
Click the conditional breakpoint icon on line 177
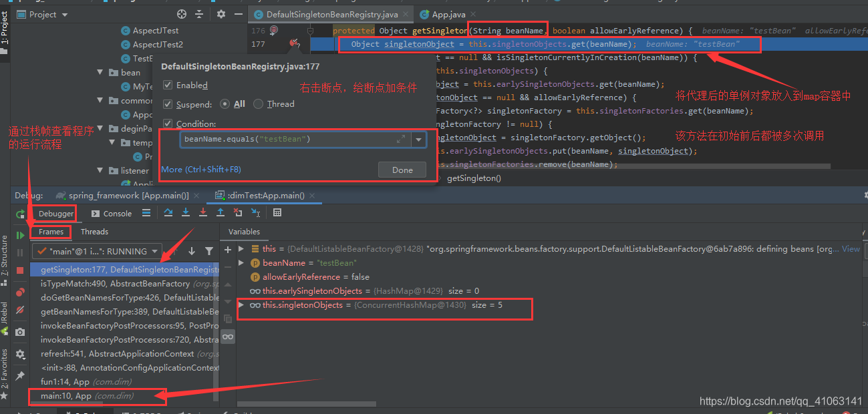(294, 44)
